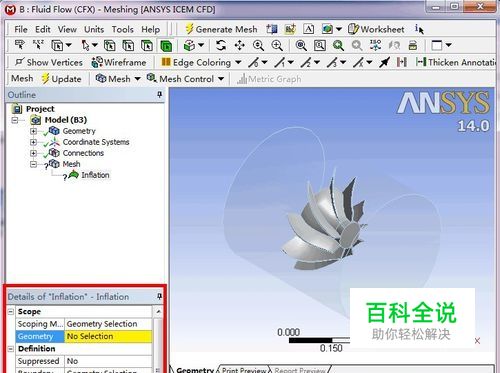Click the New Section Plane icon
Viewport: 500px width, 373px height.
coord(272,29)
